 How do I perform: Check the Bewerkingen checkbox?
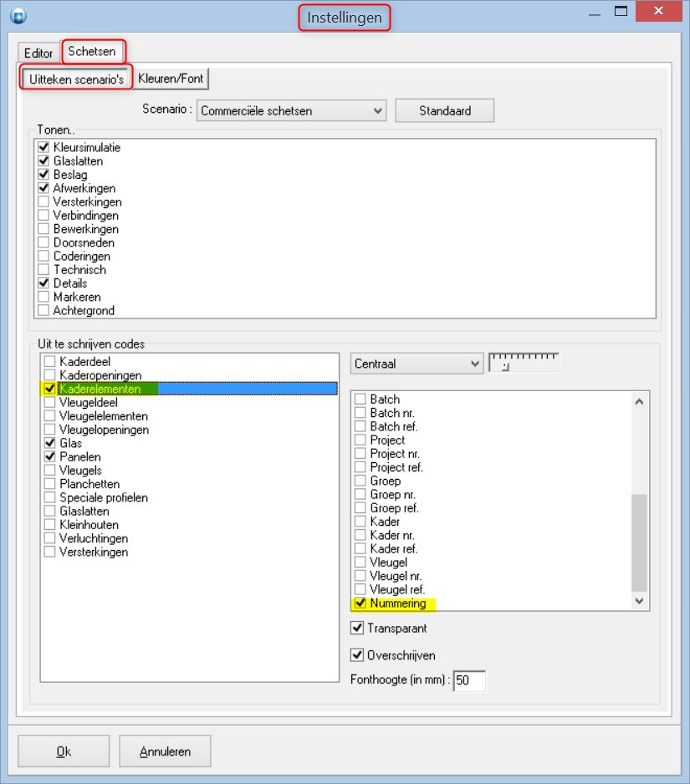44,228
